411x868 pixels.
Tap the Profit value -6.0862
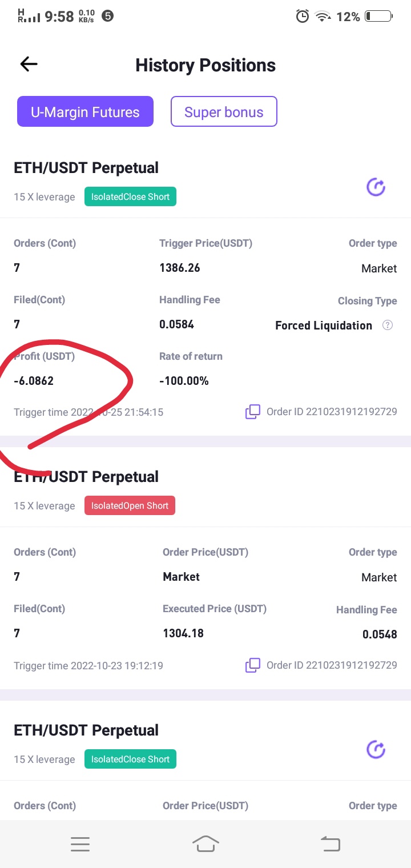pyautogui.click(x=34, y=381)
